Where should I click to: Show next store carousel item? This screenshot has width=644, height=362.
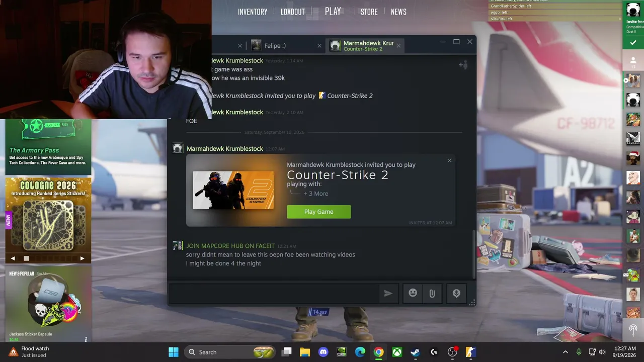(x=82, y=258)
